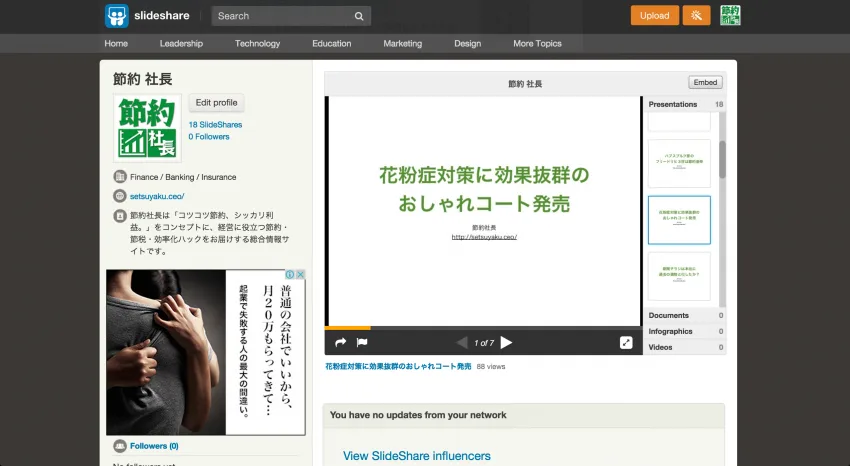Click the orange Upload button
The height and width of the screenshot is (466, 850).
(x=654, y=16)
